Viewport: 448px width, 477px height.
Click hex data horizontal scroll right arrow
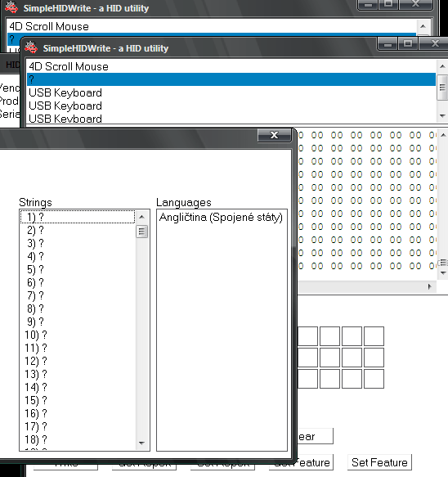click(430, 286)
